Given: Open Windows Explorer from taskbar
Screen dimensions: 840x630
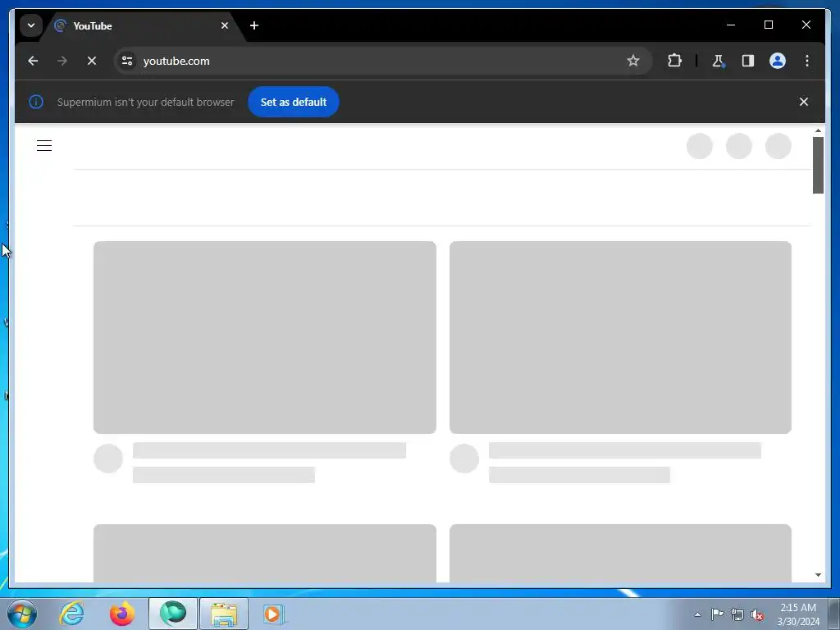Looking at the screenshot, I should click(x=224, y=614).
